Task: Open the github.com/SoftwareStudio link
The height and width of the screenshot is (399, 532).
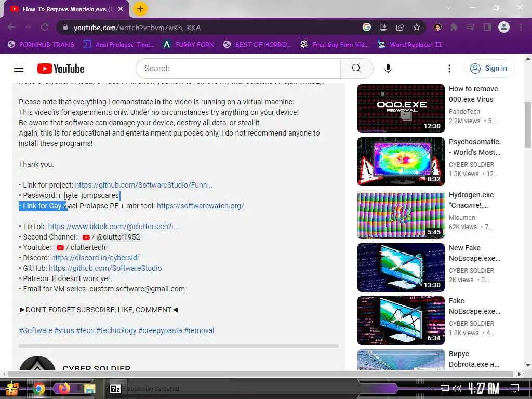Action: pyautogui.click(x=105, y=268)
